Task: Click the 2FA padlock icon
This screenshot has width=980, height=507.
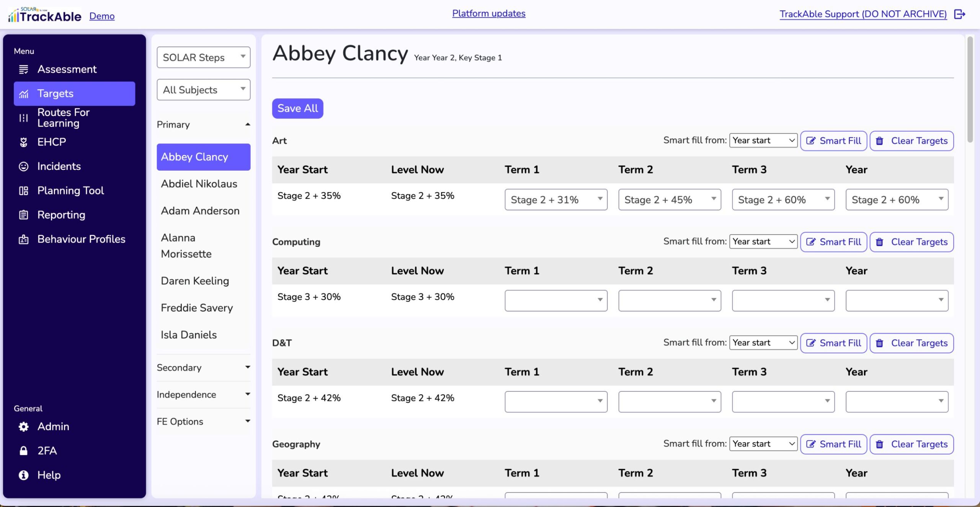Action: [23, 451]
